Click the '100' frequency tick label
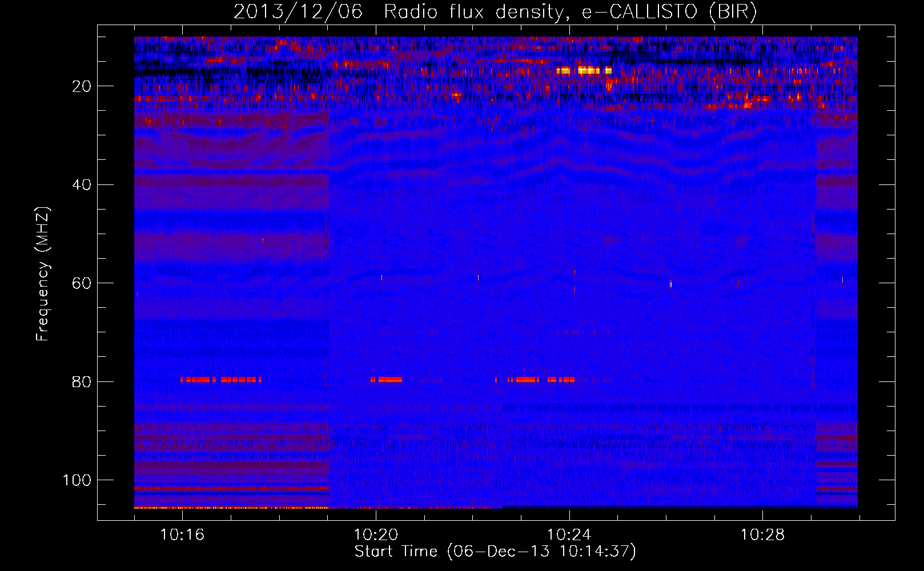This screenshot has height=571, width=924. pos(77,480)
